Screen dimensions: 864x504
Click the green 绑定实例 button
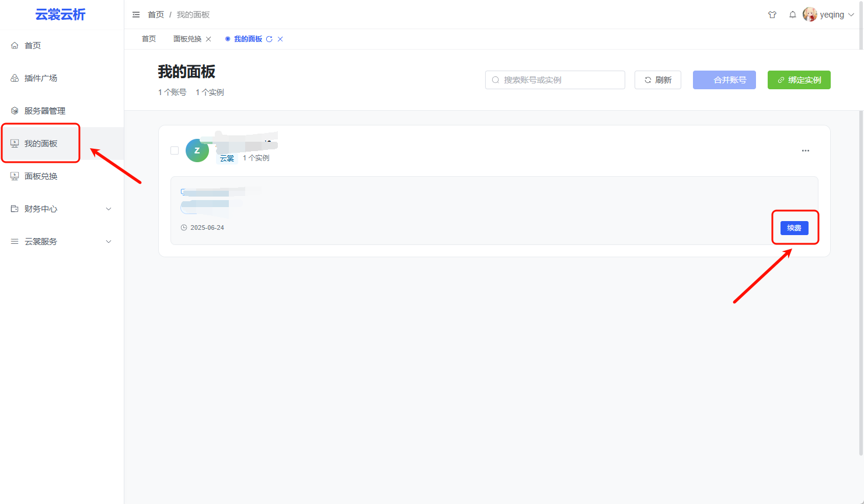click(799, 80)
